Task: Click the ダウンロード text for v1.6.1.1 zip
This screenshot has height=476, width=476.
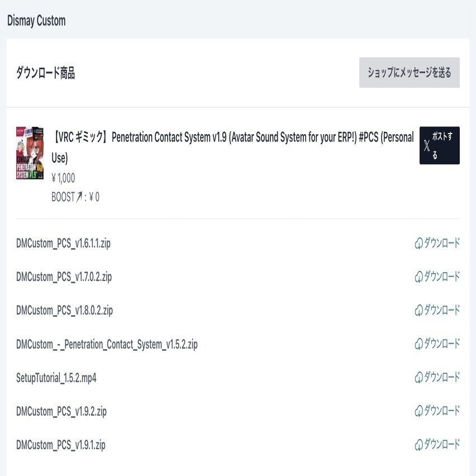Action: point(442,244)
